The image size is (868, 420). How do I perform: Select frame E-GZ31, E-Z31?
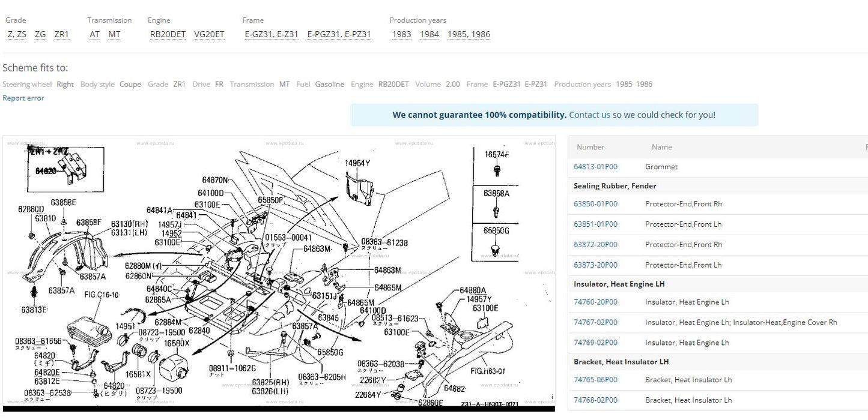[x=272, y=34]
